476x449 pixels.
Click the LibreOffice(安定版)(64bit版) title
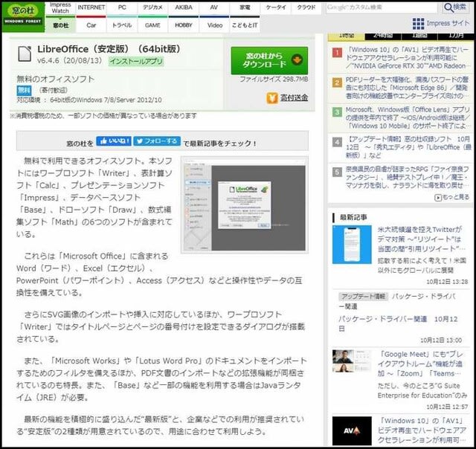pos(109,49)
